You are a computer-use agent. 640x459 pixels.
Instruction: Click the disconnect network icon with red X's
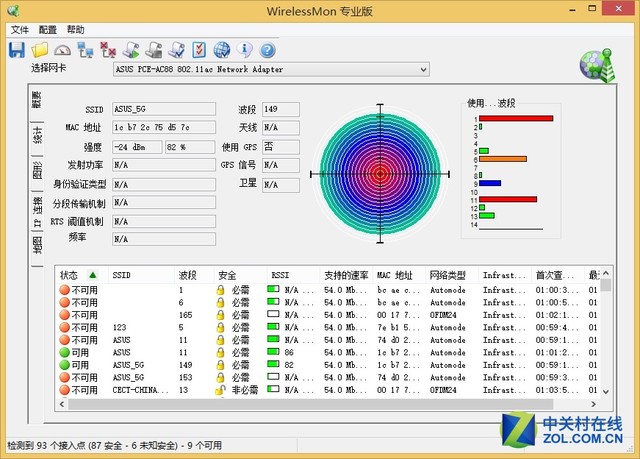(108, 50)
